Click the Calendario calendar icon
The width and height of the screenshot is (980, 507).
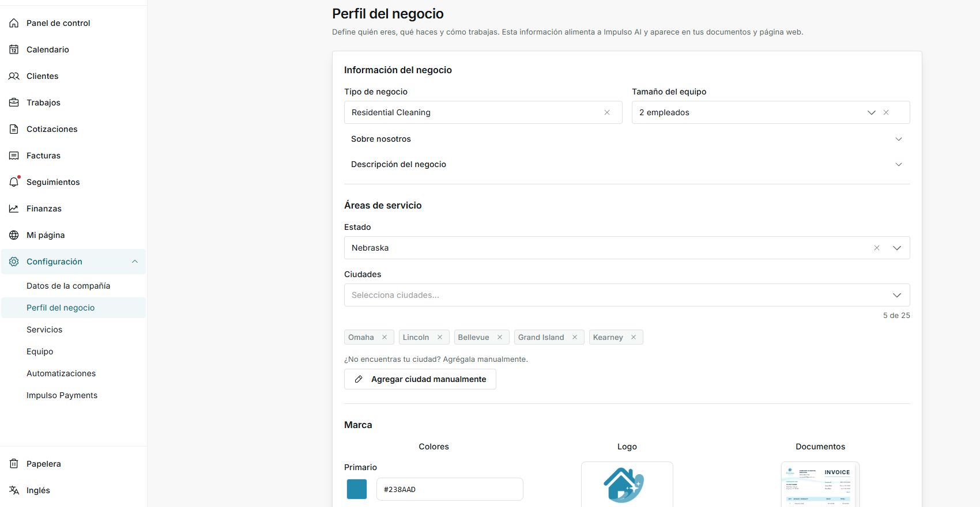click(x=14, y=50)
